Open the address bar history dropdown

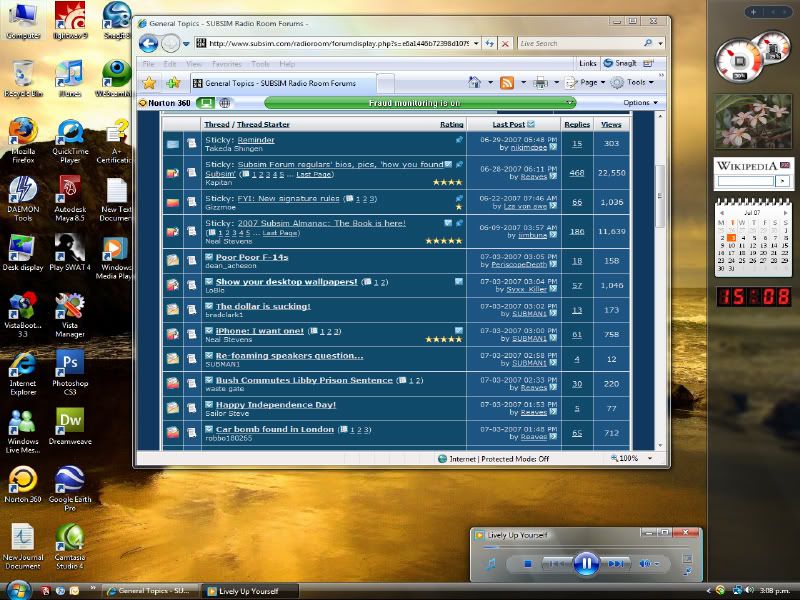[476, 43]
